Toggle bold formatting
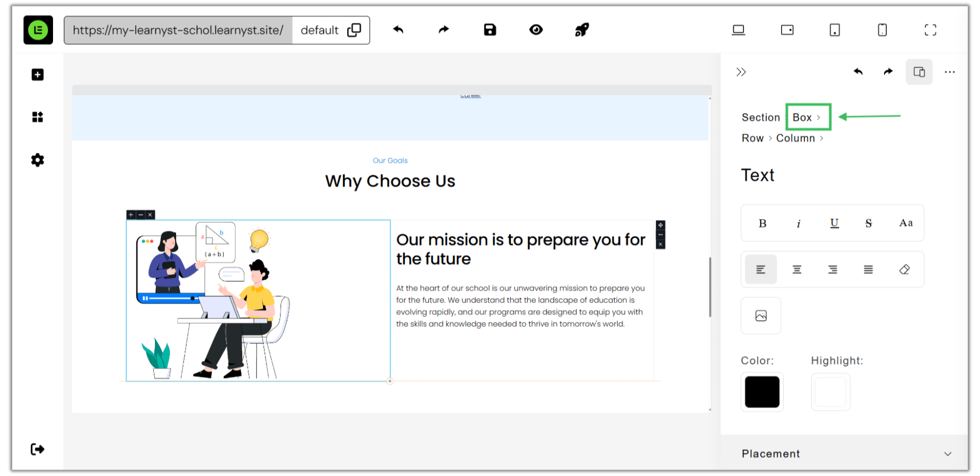Image resolution: width=980 pixels, height=476 pixels. pyautogui.click(x=763, y=223)
